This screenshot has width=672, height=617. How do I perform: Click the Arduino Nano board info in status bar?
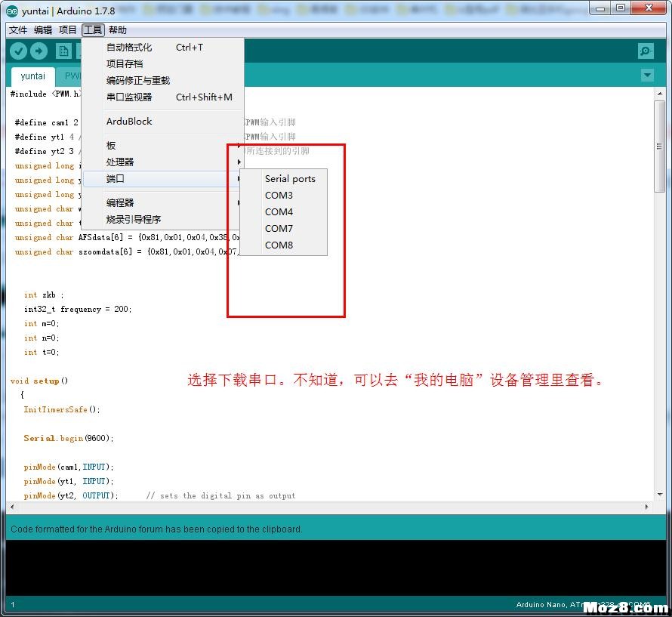coord(583,605)
